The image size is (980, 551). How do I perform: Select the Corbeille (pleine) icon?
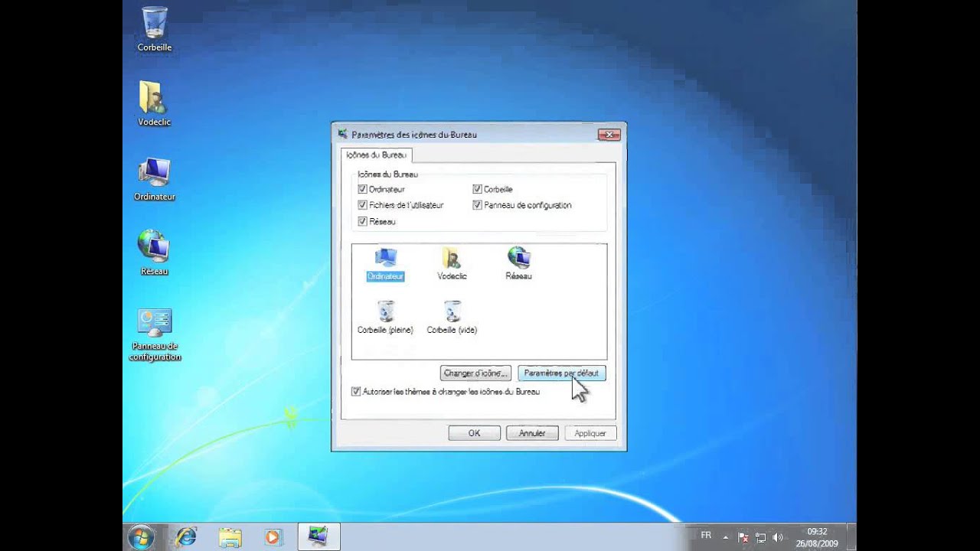click(x=385, y=318)
